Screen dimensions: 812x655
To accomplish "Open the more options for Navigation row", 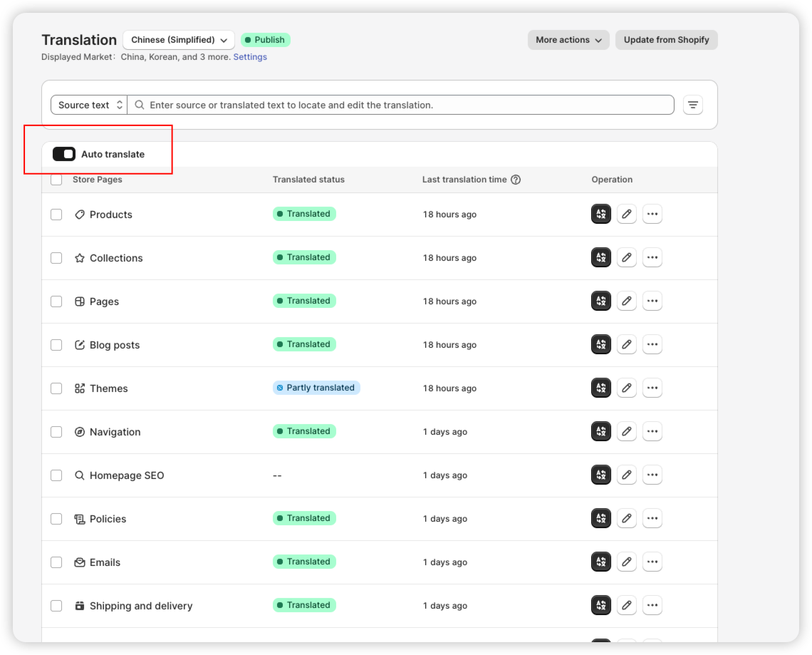I will pyautogui.click(x=652, y=432).
